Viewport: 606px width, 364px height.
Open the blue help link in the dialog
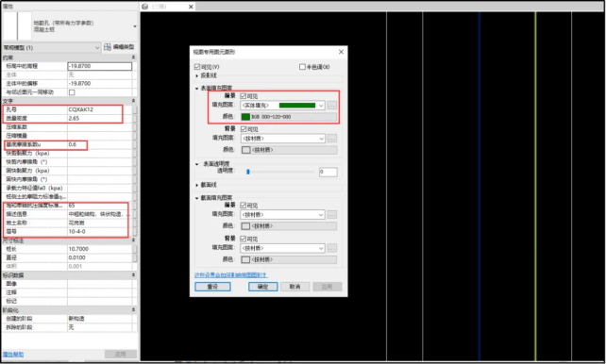[230, 274]
